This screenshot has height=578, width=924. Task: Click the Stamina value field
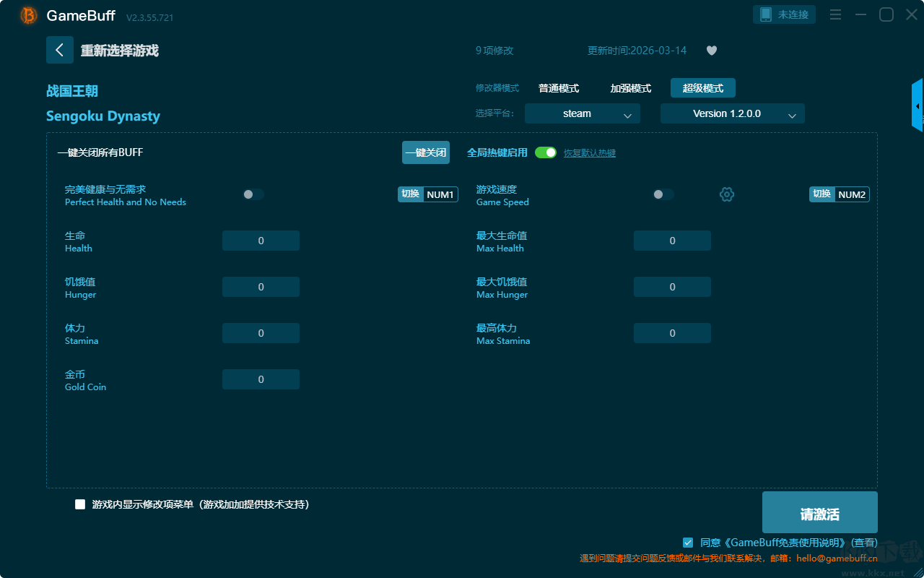[261, 333]
